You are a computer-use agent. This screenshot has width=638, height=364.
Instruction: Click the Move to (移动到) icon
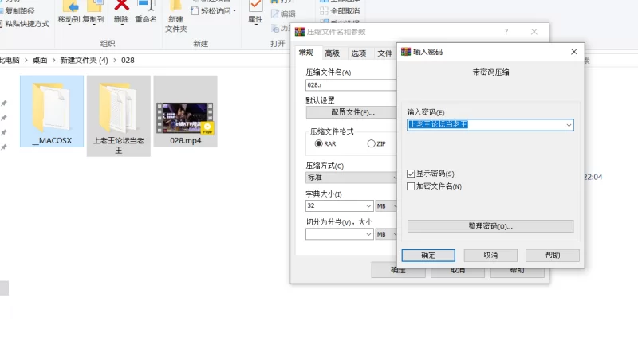tap(69, 6)
